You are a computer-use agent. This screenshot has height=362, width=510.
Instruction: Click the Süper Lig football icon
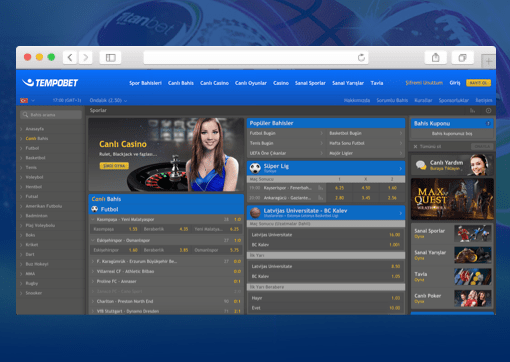255,168
